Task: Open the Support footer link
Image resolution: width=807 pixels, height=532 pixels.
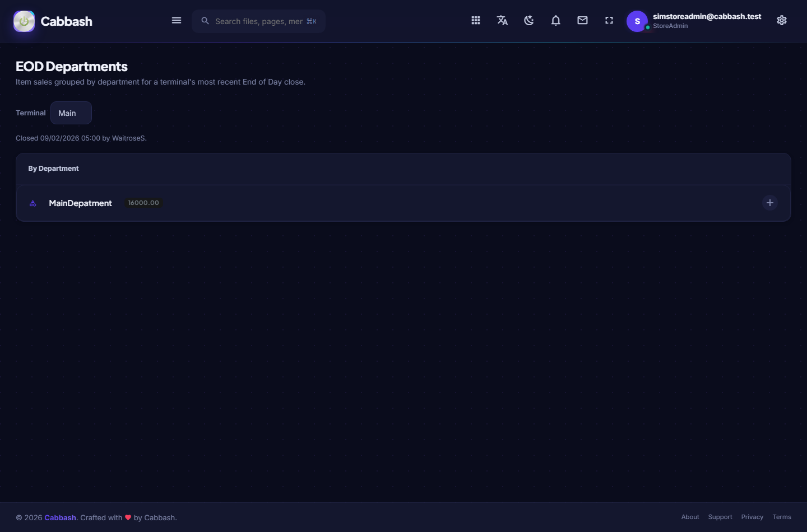Action: click(x=720, y=517)
